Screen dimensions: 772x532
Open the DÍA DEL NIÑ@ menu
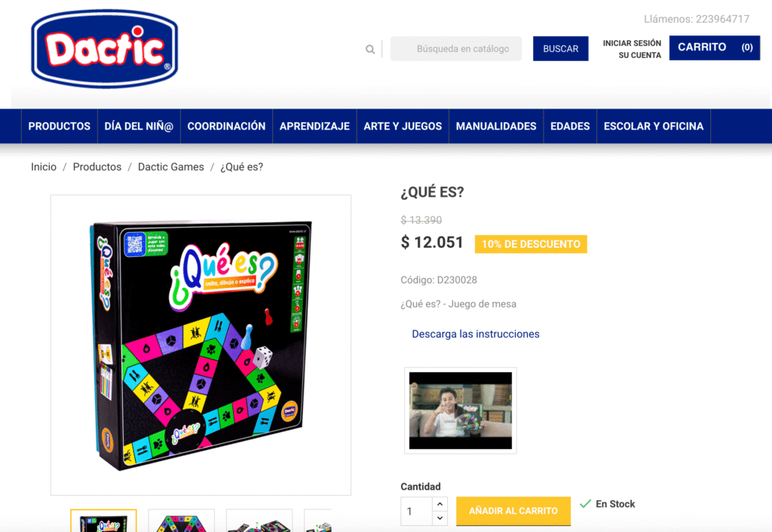pyautogui.click(x=139, y=127)
